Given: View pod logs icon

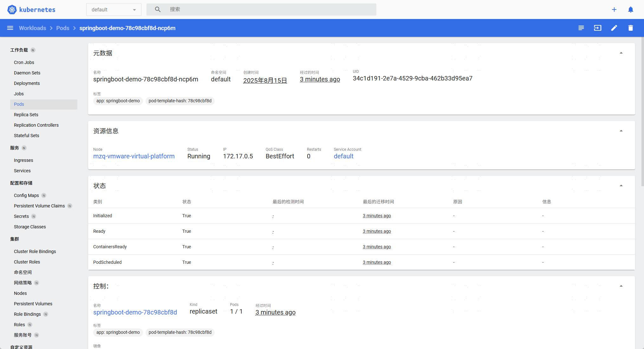Looking at the screenshot, I should [x=581, y=28].
